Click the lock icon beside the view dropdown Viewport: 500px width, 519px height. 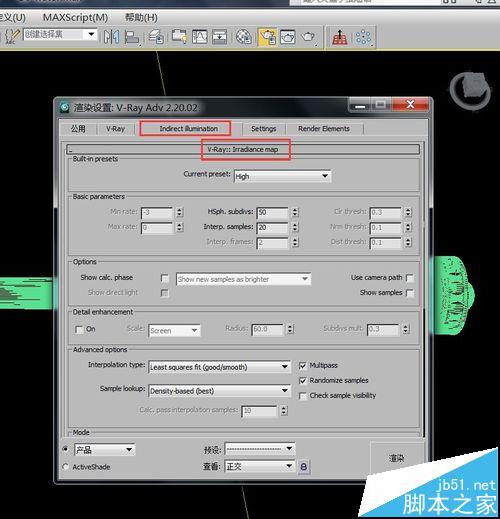click(x=304, y=466)
